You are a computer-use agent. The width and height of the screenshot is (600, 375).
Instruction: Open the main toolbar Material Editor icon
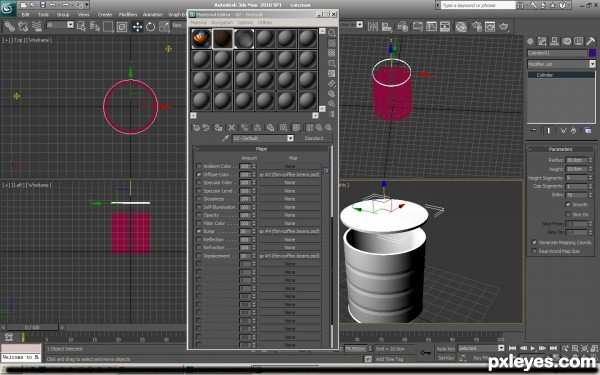[x=461, y=26]
